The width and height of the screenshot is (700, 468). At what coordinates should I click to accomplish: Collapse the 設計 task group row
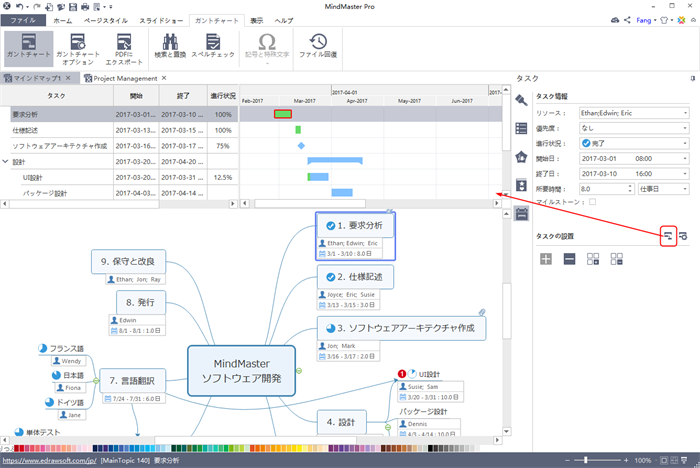coord(6,161)
